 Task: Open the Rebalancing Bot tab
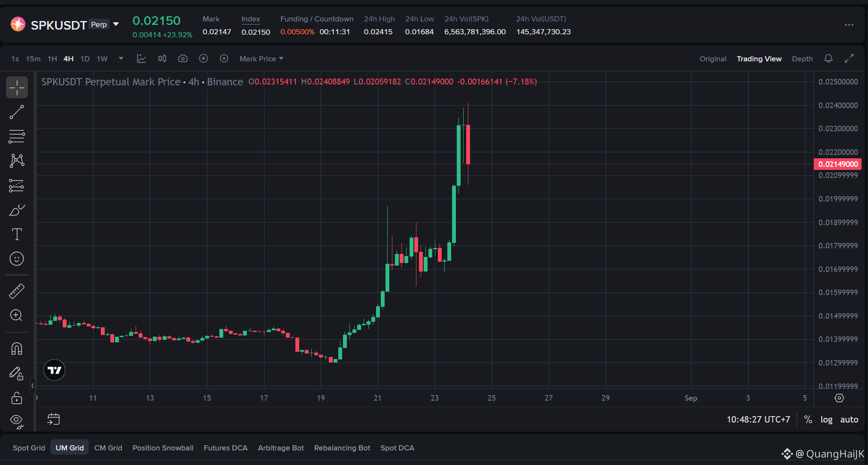coord(342,448)
